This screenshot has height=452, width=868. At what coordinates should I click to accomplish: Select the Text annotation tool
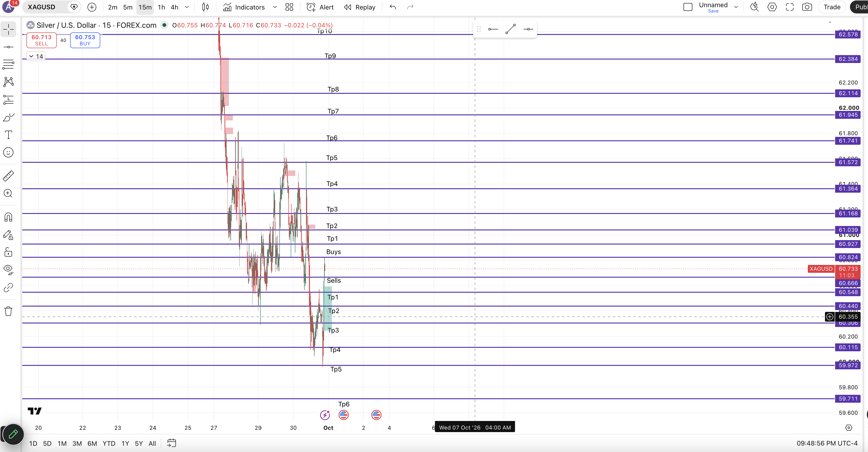tap(8, 135)
